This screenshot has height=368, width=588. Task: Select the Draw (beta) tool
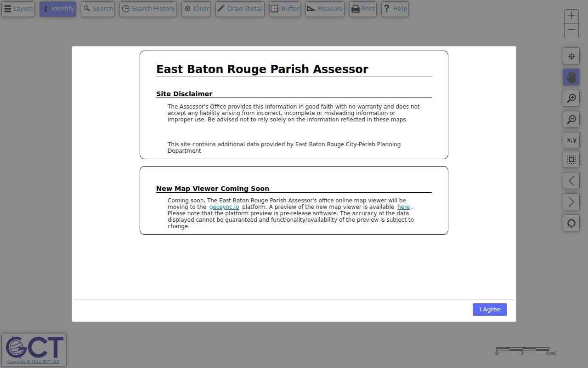240,9
